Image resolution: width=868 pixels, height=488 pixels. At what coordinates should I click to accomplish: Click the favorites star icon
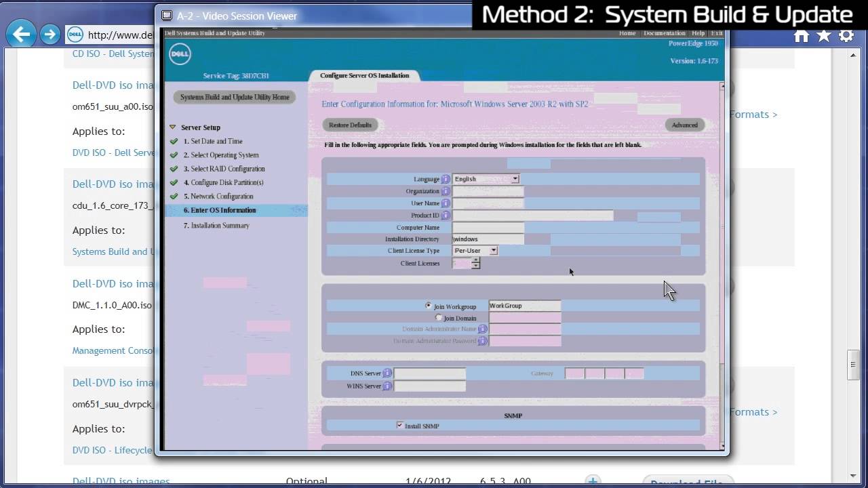point(824,36)
